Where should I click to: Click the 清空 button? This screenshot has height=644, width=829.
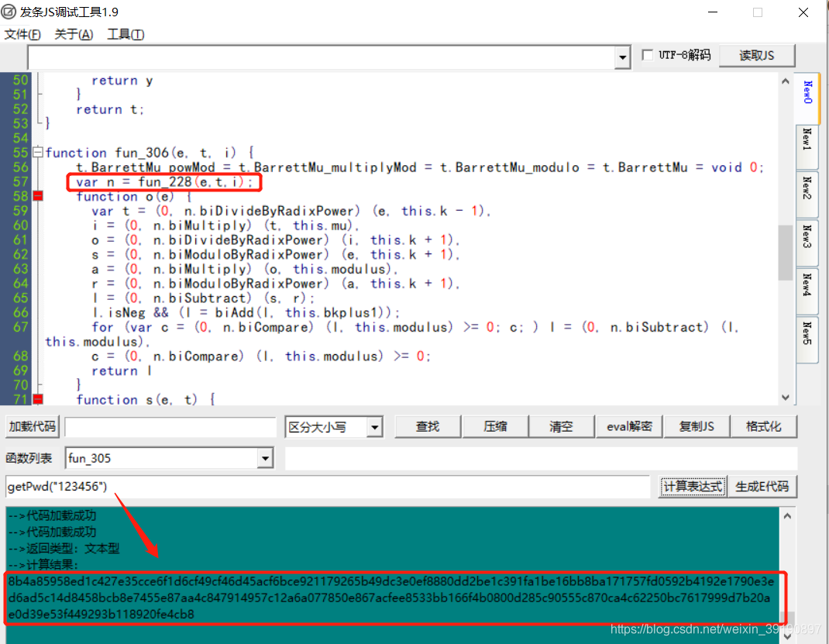click(562, 426)
